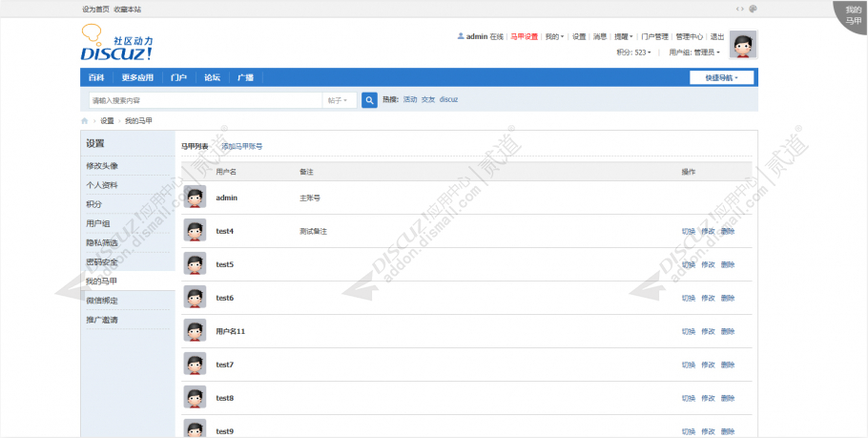Click 收藏本站 at top left
The height and width of the screenshot is (438, 868).
127,10
